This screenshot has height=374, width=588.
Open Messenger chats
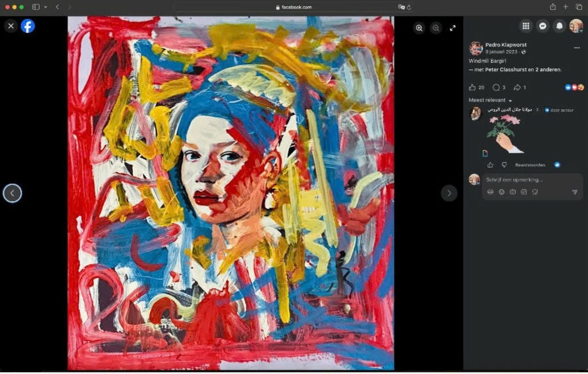(543, 26)
